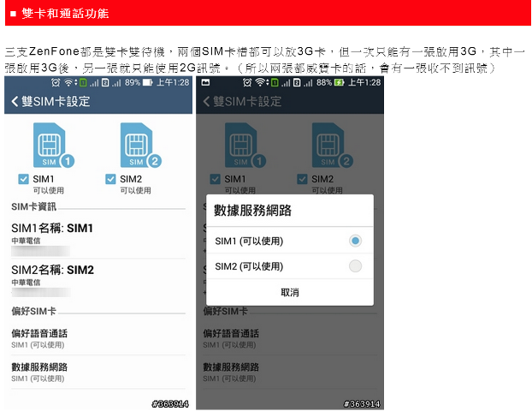Tap the dimmed SIM 2 card icon in right screen

(x=332, y=145)
